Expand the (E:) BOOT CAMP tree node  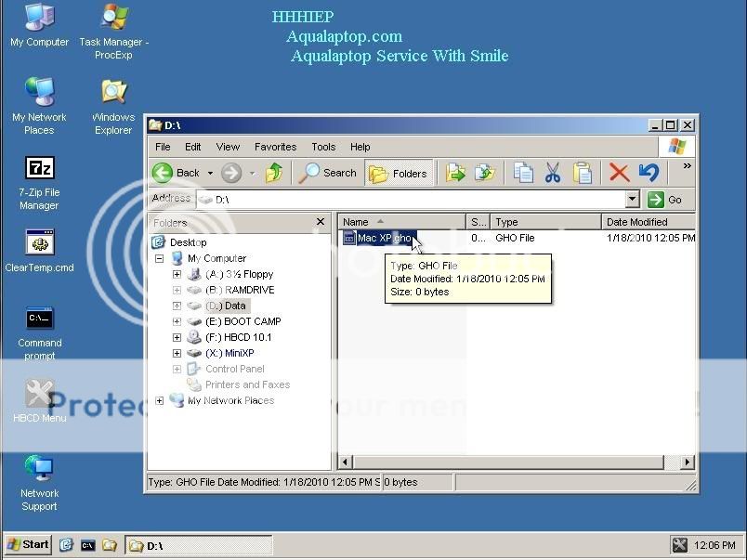coord(177,321)
